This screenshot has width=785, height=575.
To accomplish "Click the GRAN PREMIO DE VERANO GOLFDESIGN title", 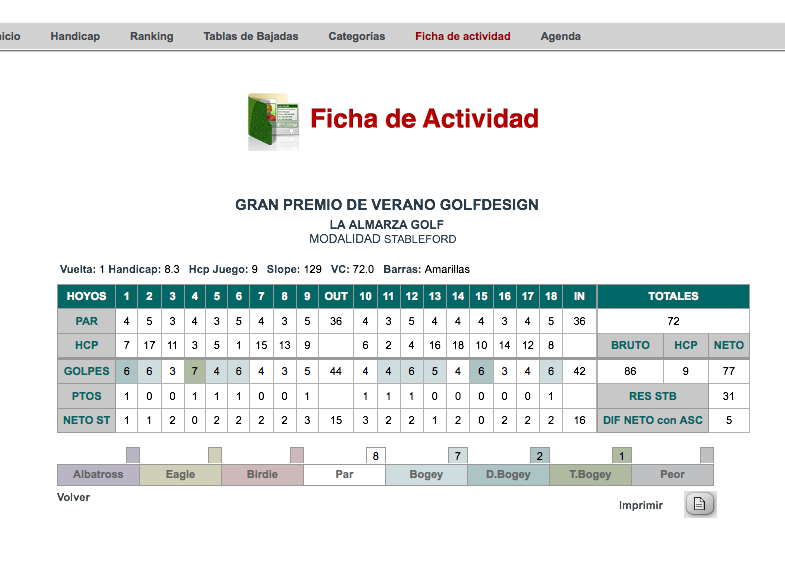I will coord(387,205).
